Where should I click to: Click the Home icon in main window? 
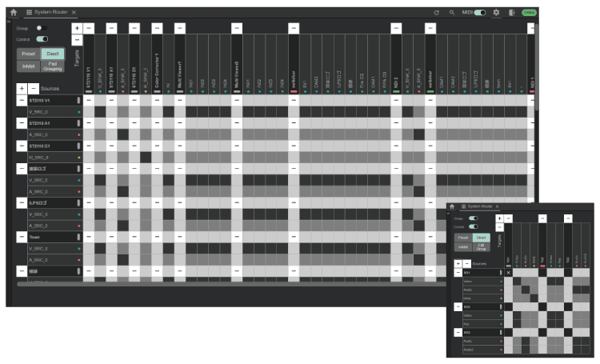(13, 13)
